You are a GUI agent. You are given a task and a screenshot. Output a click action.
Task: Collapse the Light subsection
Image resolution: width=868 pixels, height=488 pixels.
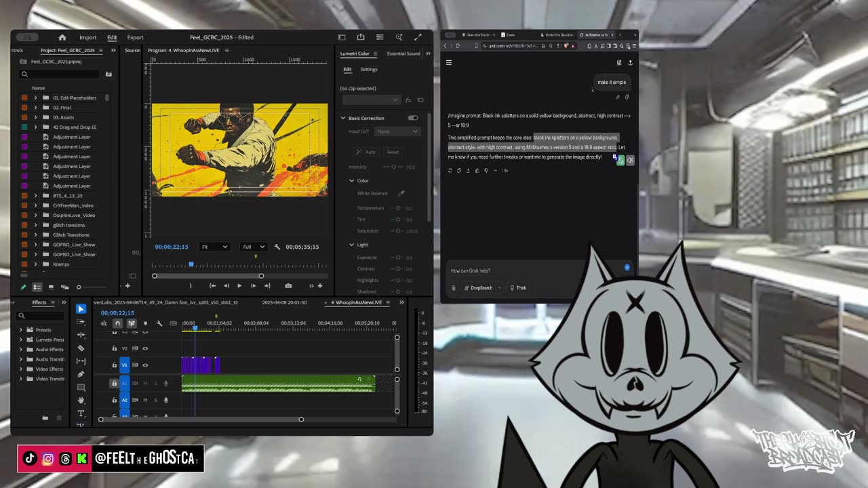pyautogui.click(x=351, y=245)
